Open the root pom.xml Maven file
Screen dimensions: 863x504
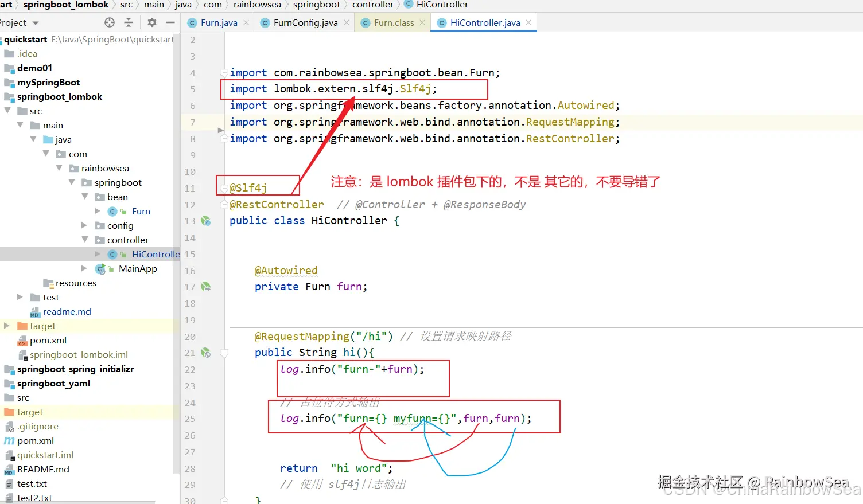(x=36, y=440)
